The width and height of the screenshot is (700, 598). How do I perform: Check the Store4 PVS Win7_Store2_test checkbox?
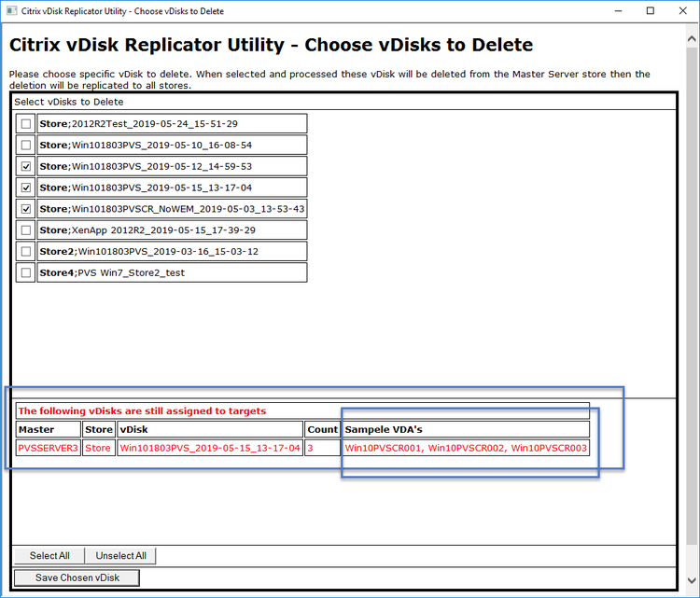click(26, 272)
